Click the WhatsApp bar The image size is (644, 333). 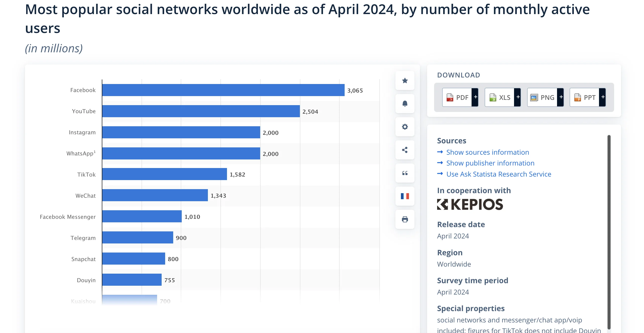(181, 153)
